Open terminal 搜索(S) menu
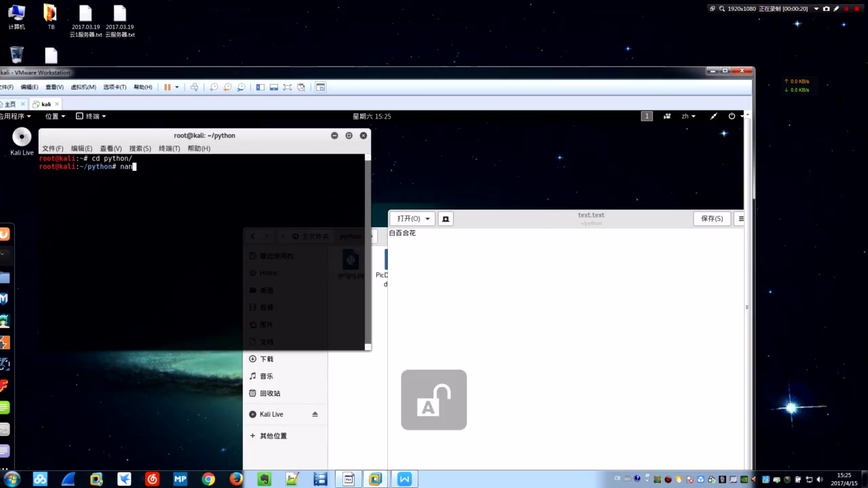The height and width of the screenshot is (488, 868). 140,148
